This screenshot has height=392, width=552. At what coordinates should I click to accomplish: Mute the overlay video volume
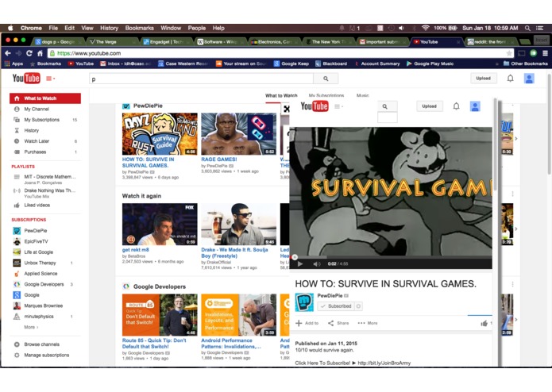pyautogui.click(x=316, y=264)
